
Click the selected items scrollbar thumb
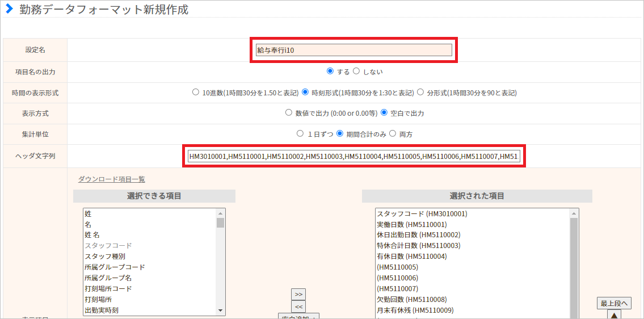point(574,268)
